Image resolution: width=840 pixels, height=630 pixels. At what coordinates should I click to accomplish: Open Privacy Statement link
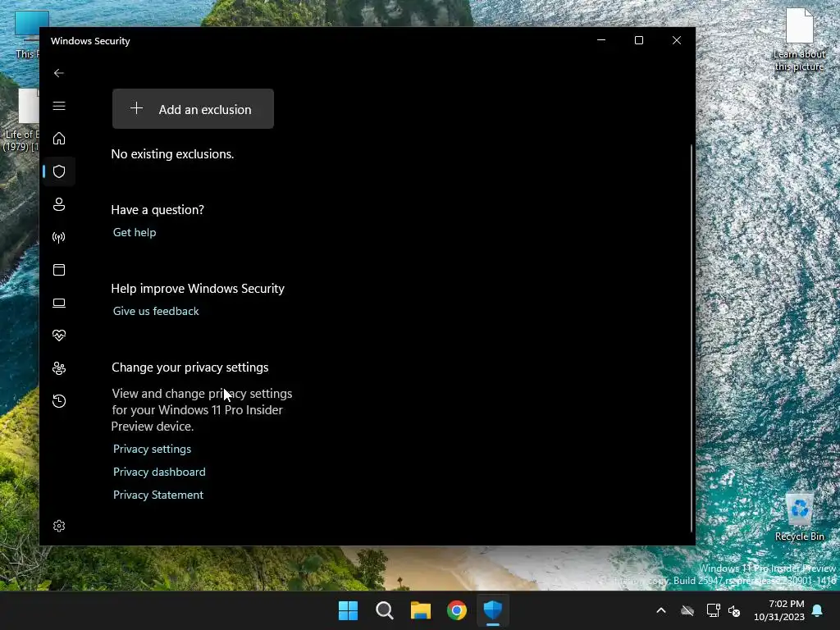click(158, 495)
